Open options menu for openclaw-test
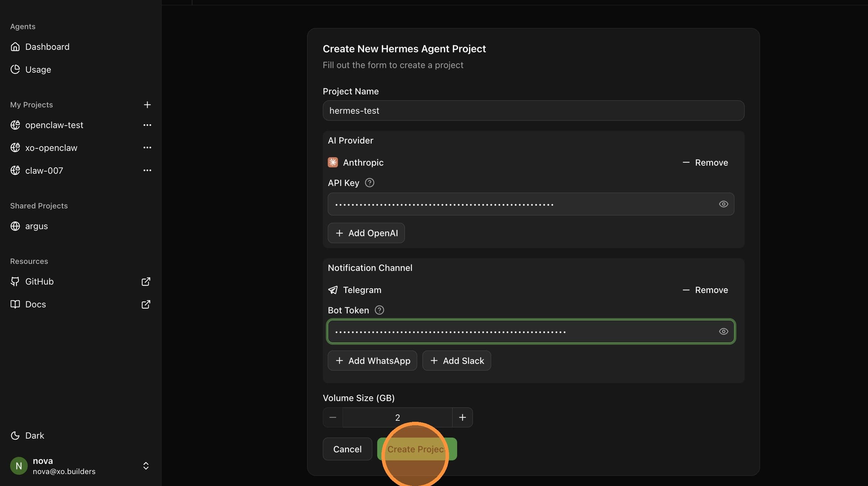The image size is (868, 486). tap(147, 125)
